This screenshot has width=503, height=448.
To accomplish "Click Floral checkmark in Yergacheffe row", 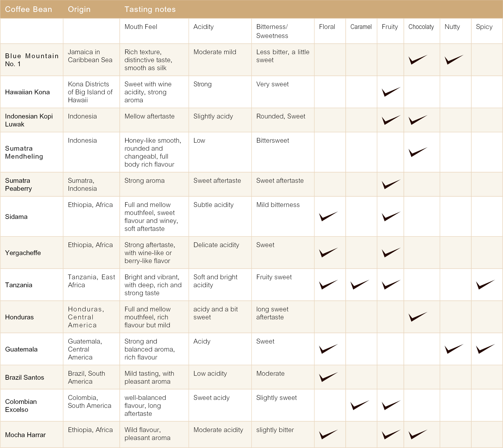I will coord(328,253).
